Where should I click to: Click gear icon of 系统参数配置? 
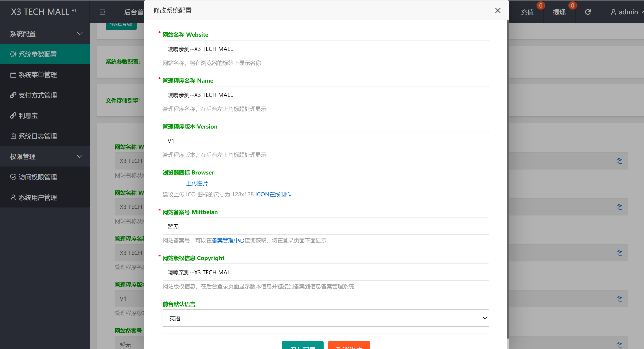click(x=13, y=54)
